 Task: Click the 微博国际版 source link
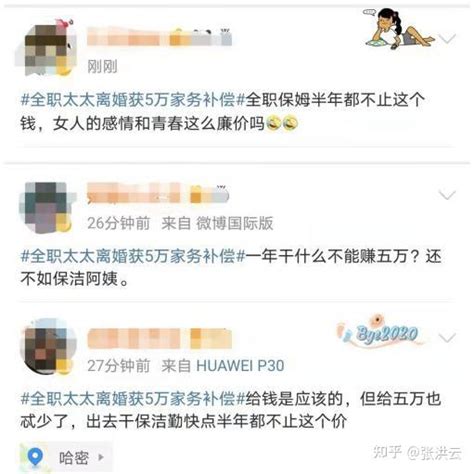click(235, 223)
